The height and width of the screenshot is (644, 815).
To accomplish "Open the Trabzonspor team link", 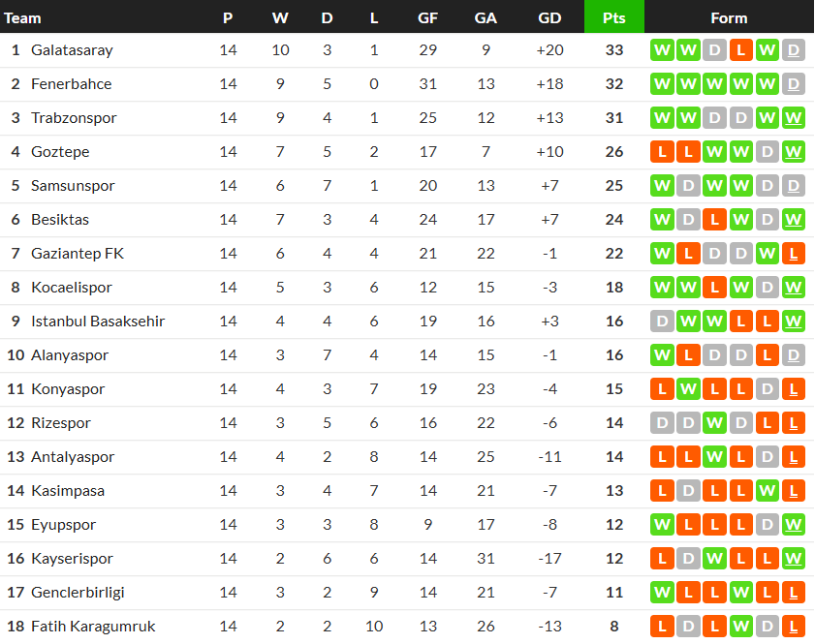I will pyautogui.click(x=74, y=118).
